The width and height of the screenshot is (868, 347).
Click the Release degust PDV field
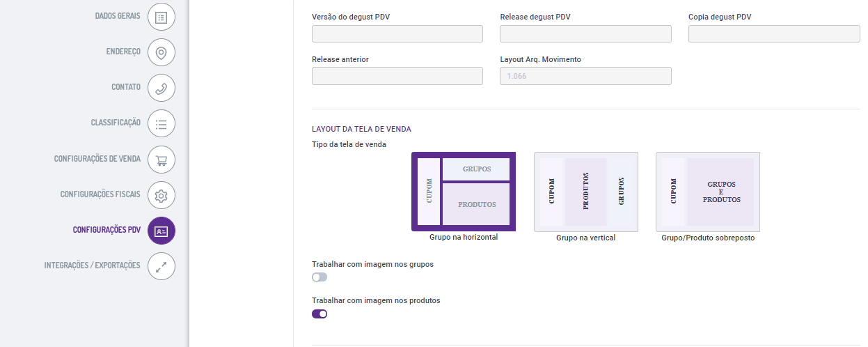pyautogui.click(x=585, y=34)
